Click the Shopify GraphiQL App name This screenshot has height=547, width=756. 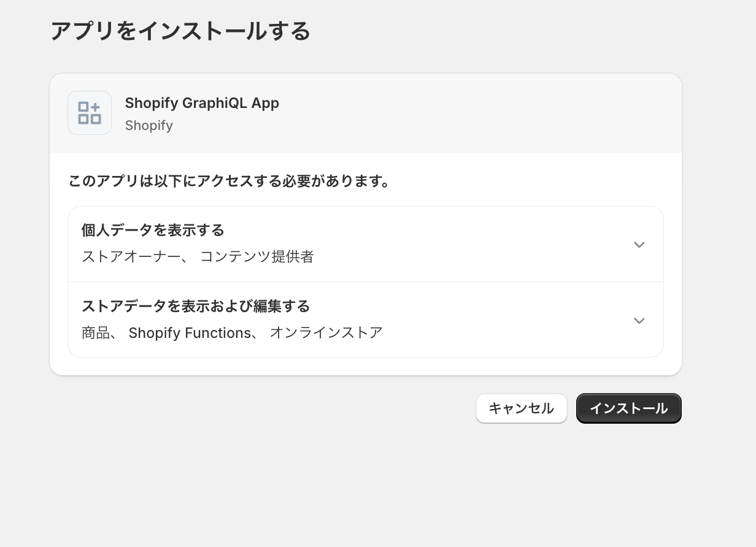pyautogui.click(x=202, y=103)
